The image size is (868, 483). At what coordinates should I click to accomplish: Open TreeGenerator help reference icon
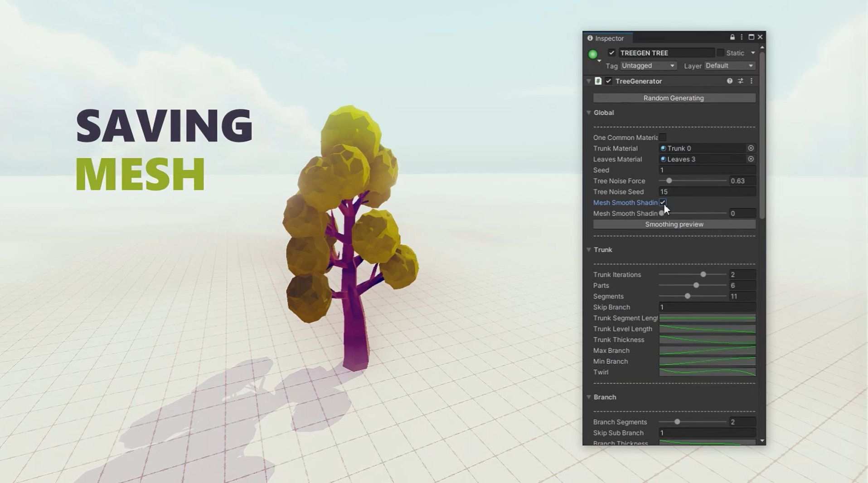click(x=729, y=81)
